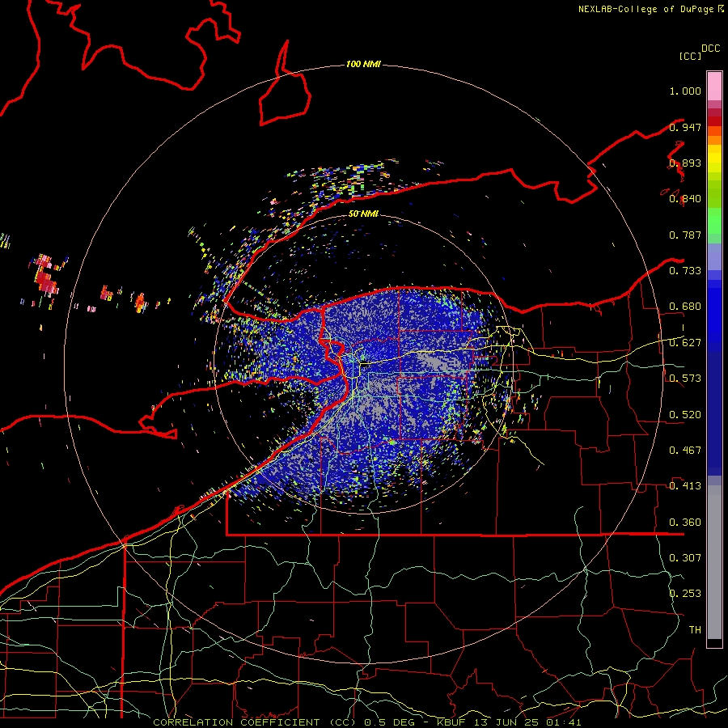728x728 pixels.
Task: Click the 0.360 scale value
Action: 685,523
